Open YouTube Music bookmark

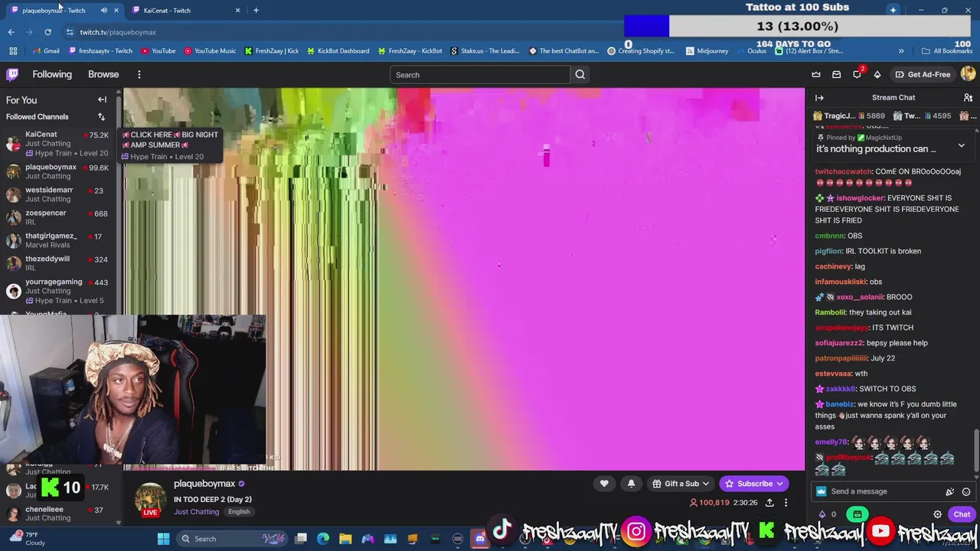point(210,51)
